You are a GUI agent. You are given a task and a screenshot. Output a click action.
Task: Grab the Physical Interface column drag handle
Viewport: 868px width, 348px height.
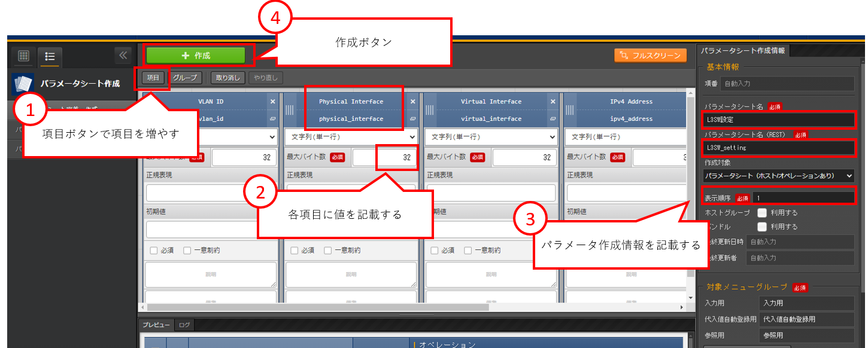click(289, 110)
